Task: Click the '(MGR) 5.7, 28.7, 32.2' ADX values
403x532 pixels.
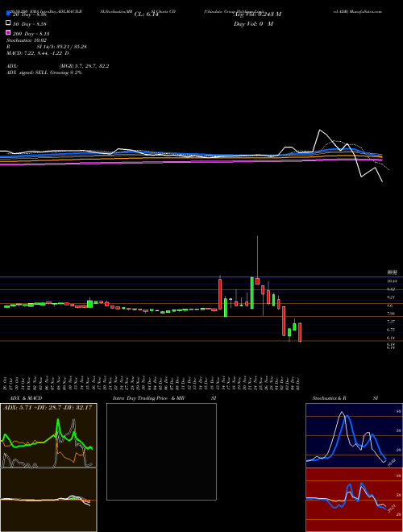Action: tap(84, 66)
